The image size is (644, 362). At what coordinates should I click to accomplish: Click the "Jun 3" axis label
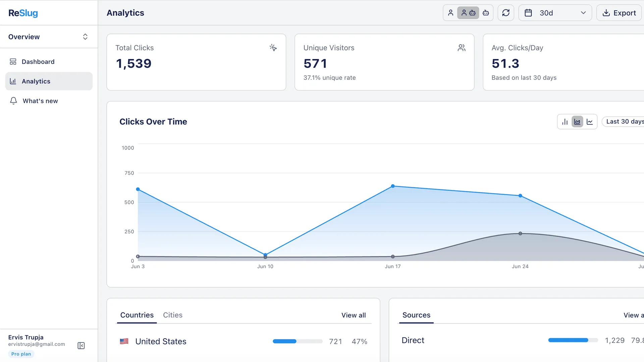click(138, 266)
